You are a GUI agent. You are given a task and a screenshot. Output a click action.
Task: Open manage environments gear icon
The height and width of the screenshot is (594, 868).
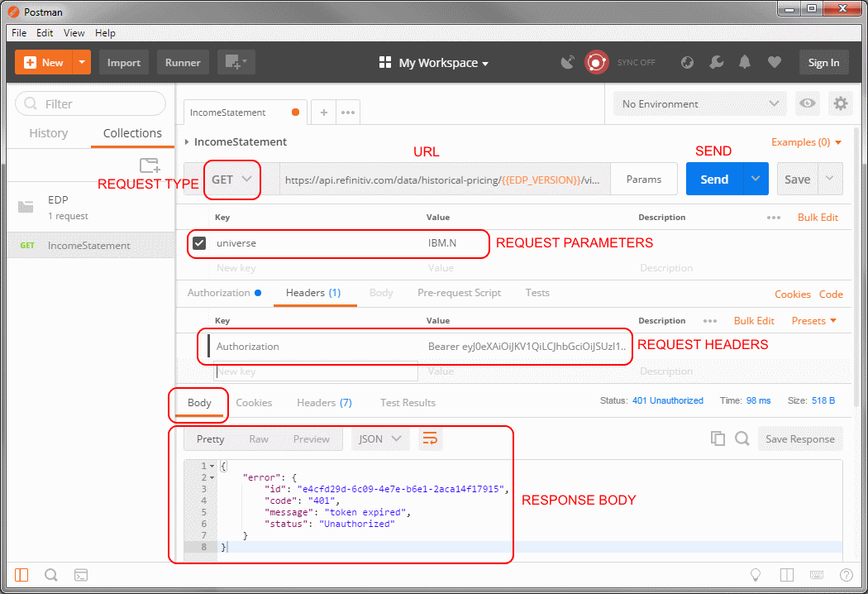click(x=841, y=103)
